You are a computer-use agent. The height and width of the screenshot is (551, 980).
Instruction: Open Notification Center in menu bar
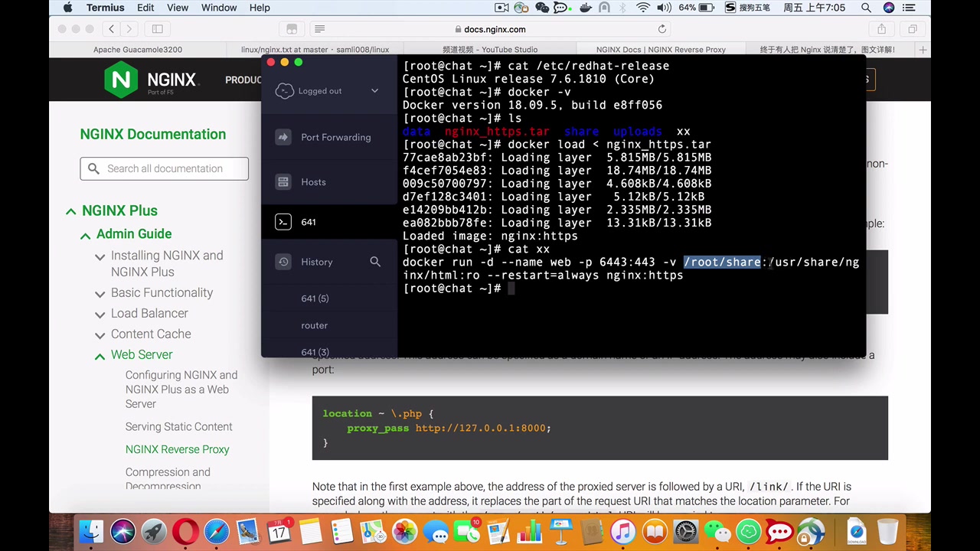pyautogui.click(x=910, y=8)
